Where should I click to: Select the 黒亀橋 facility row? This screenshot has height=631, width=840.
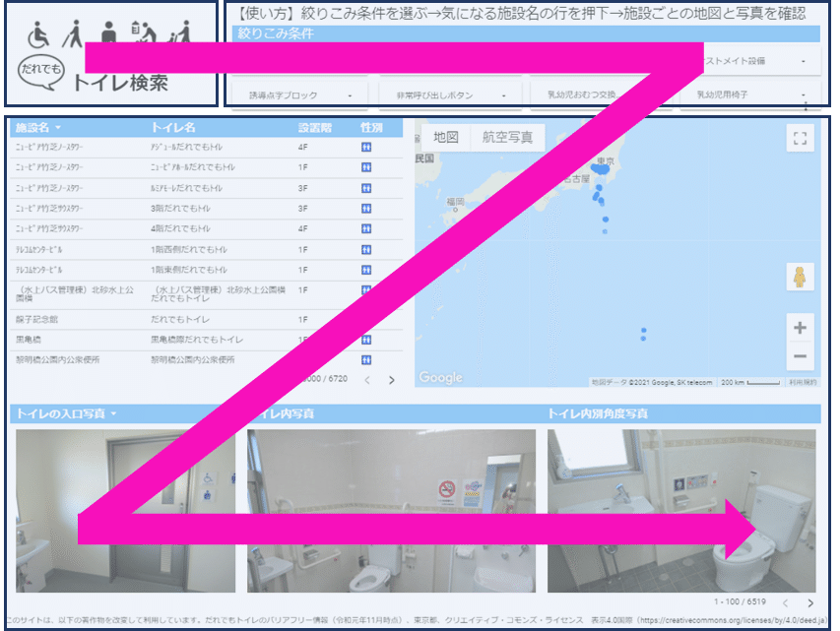[x=206, y=340]
